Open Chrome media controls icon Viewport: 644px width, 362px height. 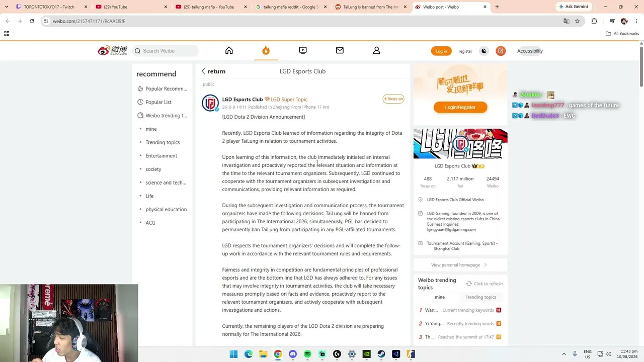click(x=612, y=21)
